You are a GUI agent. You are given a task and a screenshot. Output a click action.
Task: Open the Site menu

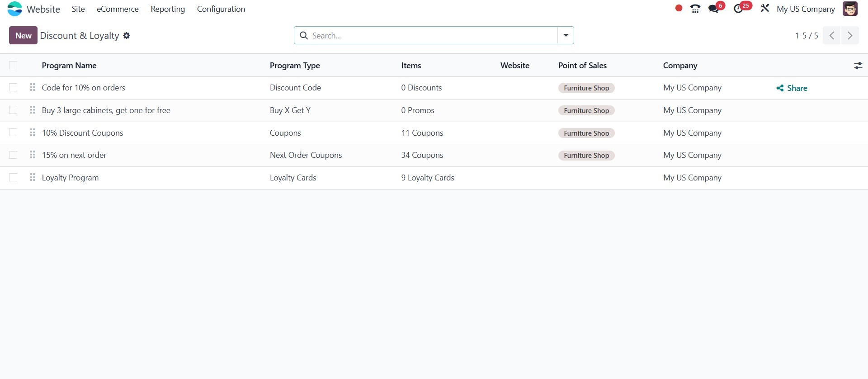pyautogui.click(x=78, y=9)
